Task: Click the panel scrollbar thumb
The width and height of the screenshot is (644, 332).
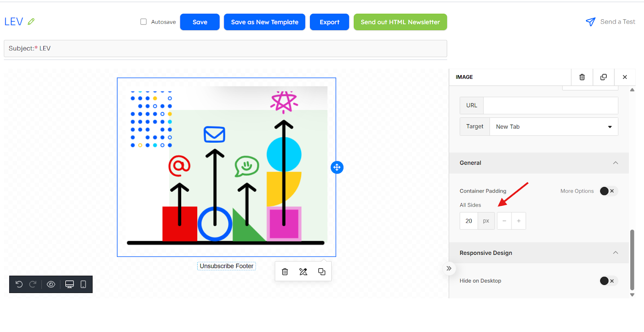Action: pos(632,260)
